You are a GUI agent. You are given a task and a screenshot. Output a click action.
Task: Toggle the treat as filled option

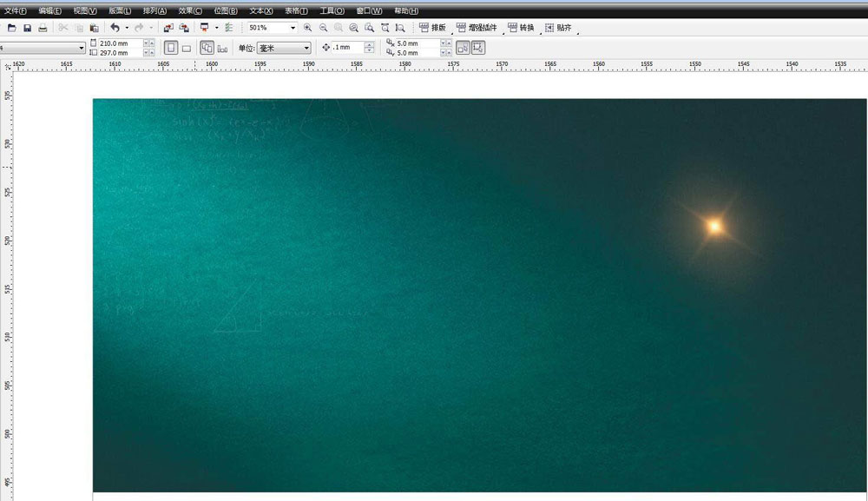[x=463, y=48]
